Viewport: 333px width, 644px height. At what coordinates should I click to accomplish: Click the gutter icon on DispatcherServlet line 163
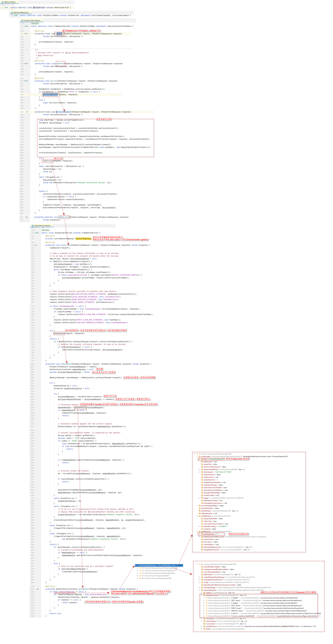point(37,233)
